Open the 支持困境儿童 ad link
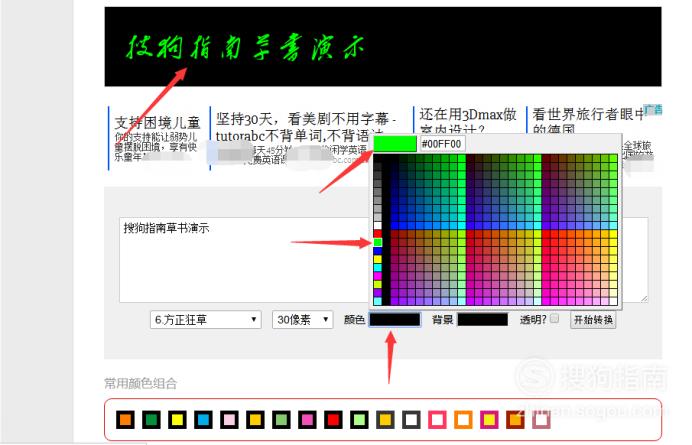Image resolution: width=692 pixels, height=445 pixels. 158,122
